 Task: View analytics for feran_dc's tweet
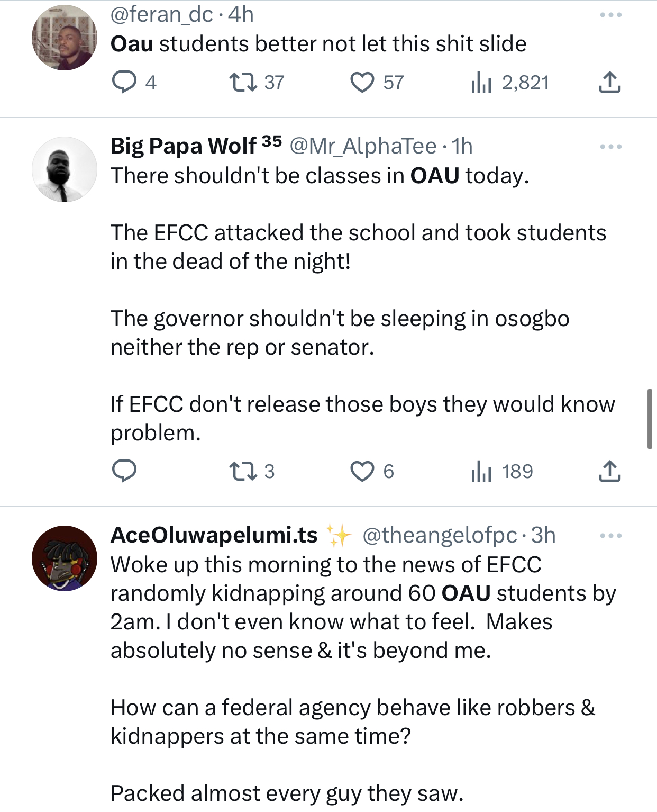point(481,83)
